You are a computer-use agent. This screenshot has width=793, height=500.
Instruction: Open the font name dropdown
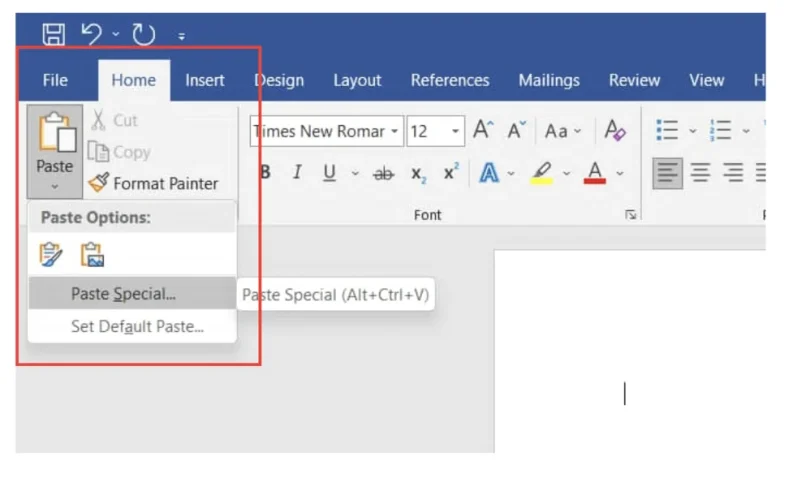tap(396, 132)
